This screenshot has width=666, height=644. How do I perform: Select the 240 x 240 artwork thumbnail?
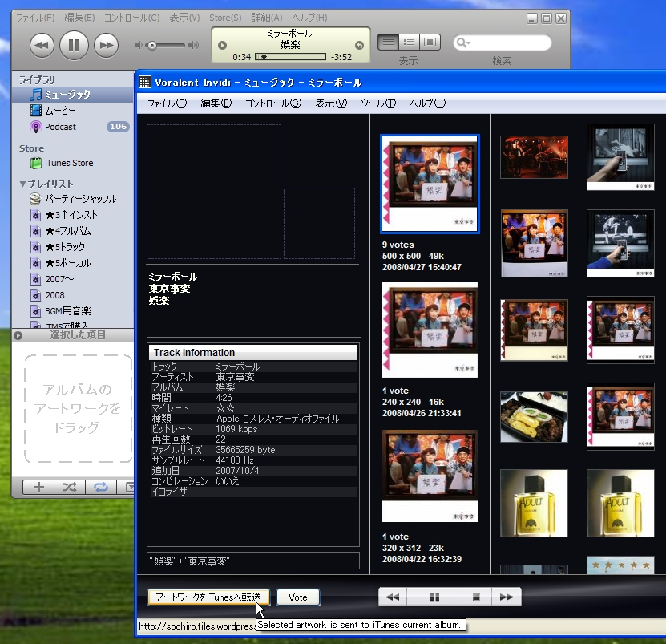click(430, 330)
